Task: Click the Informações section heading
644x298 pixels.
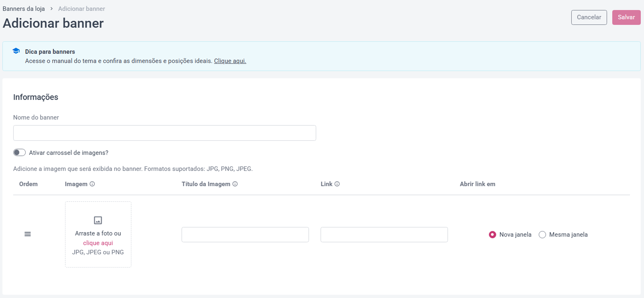Action: pos(36,97)
